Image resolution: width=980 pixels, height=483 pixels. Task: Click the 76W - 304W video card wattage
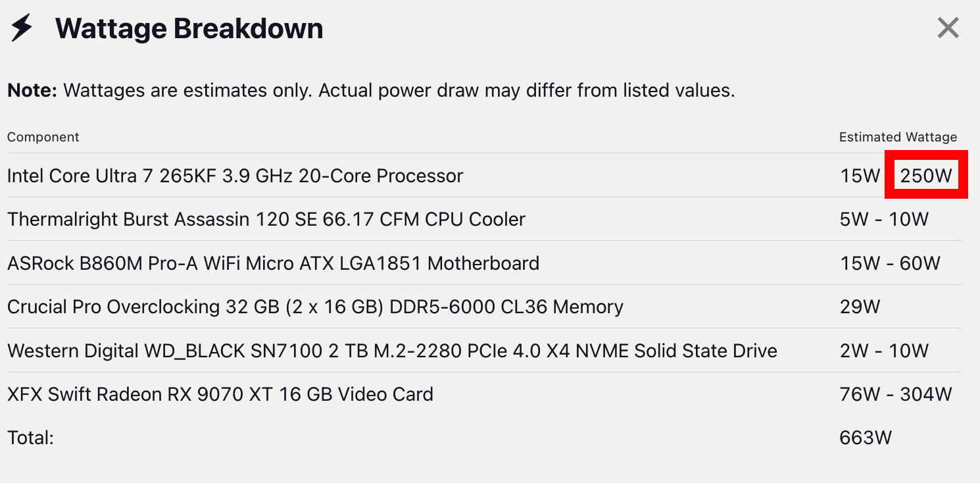pos(896,394)
